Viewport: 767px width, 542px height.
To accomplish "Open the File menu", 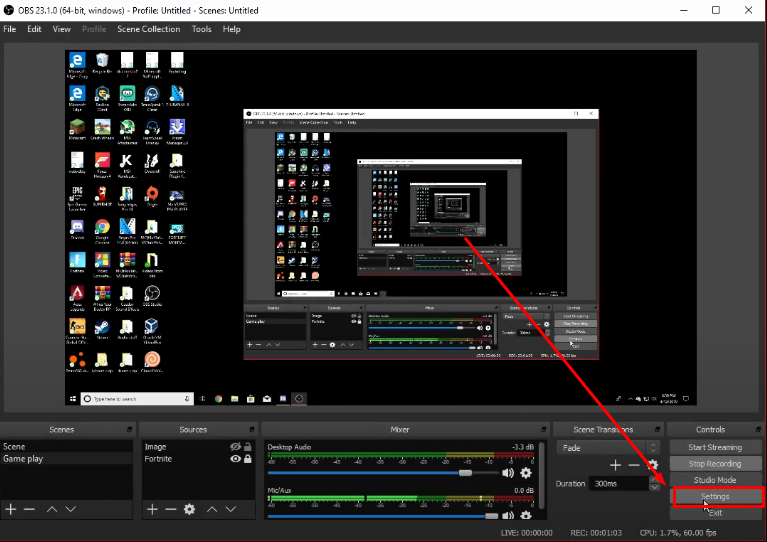I will 10,29.
